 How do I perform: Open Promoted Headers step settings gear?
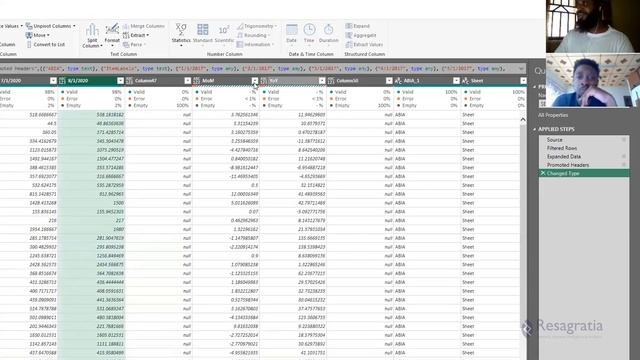(624, 165)
